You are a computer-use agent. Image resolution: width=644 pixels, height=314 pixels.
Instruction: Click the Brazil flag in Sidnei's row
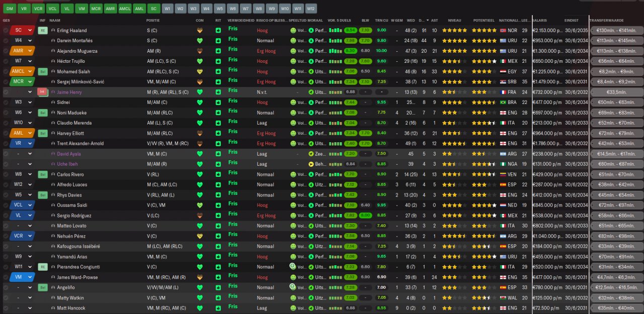point(504,102)
